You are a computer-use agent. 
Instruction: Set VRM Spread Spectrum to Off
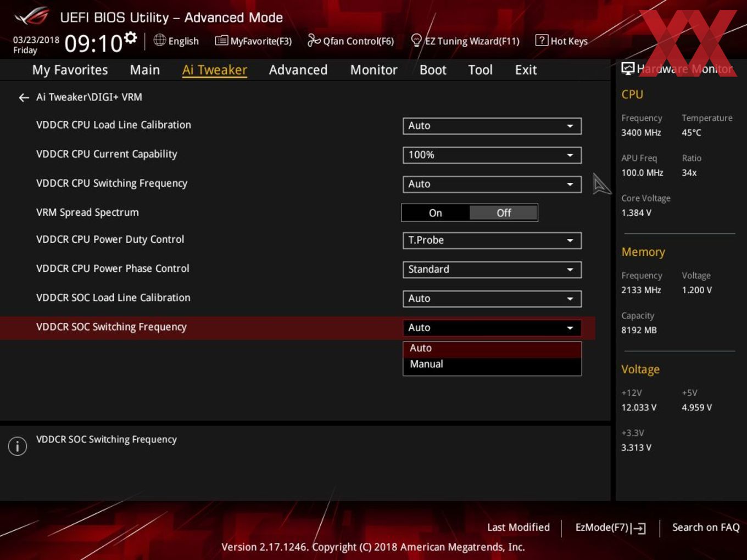pyautogui.click(x=504, y=213)
